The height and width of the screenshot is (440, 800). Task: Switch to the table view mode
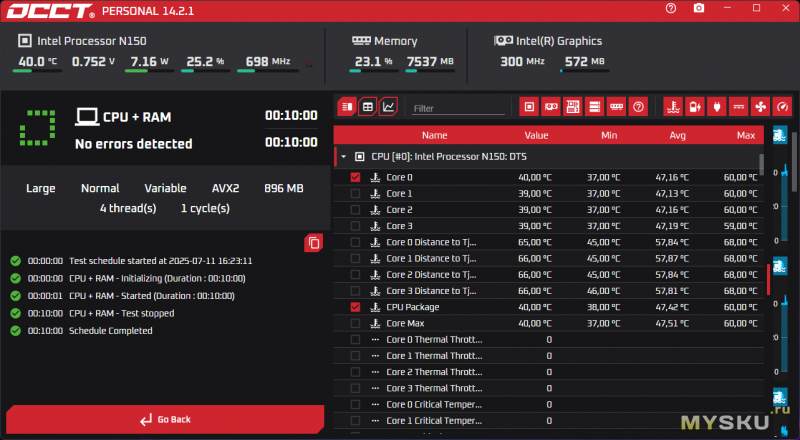click(367, 107)
